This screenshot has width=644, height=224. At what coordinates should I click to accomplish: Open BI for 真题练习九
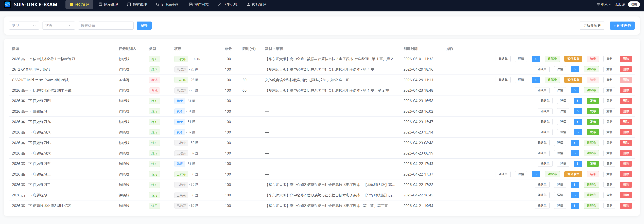[578, 122]
